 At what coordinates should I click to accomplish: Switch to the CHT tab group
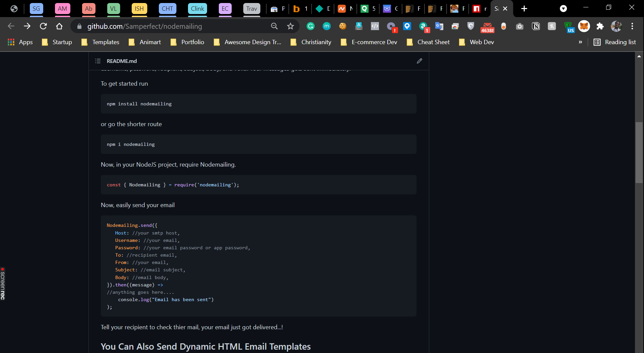point(167,9)
